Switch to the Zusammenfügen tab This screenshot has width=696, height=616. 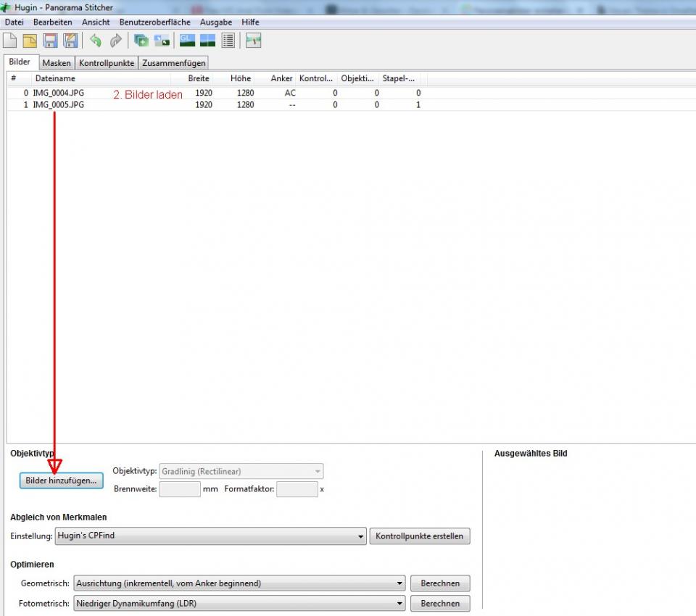point(174,63)
